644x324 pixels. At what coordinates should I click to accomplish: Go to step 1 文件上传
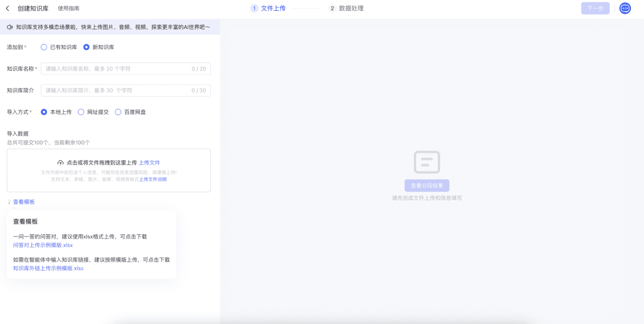point(268,8)
